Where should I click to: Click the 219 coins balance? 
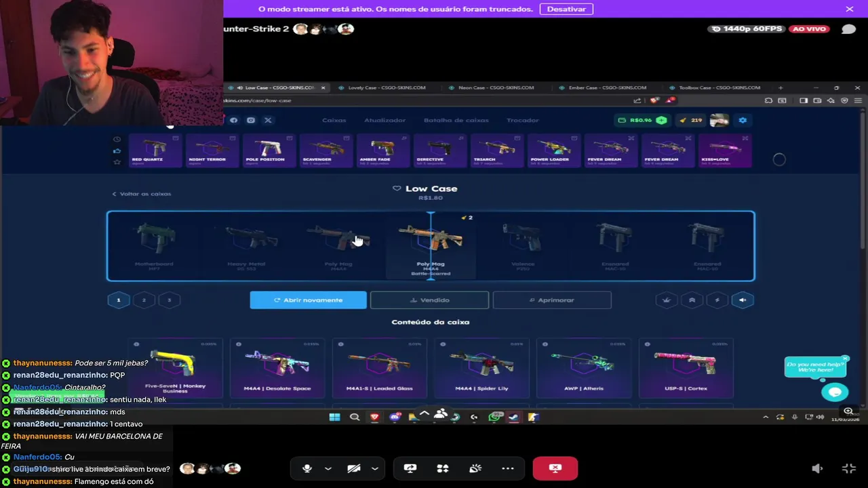click(690, 120)
